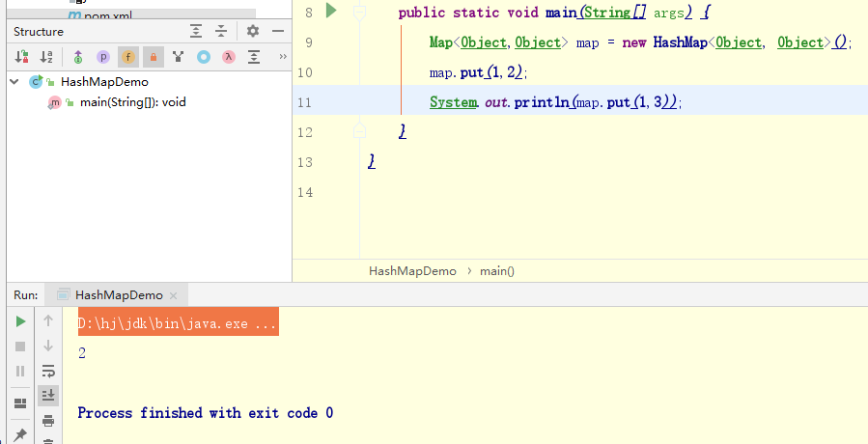
Task: Toggle Soft-Wrap in Run console
Action: click(48, 371)
